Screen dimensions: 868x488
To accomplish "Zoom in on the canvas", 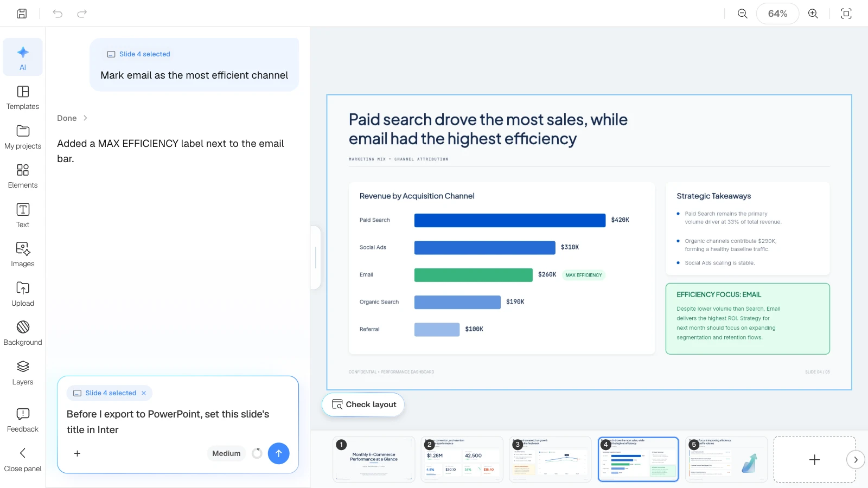I will coord(813,14).
